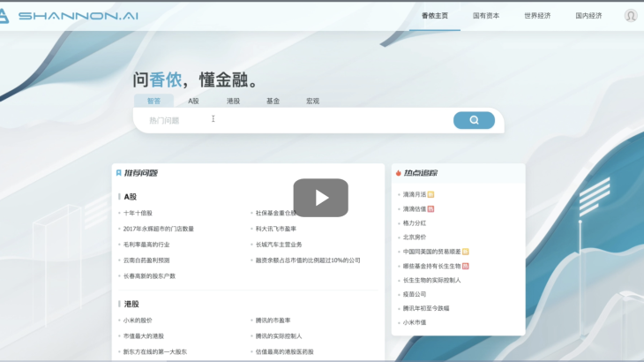Viewport: 644px width, 362px height.
Task: Click the badge after 中国同美国的贸易顺差
Action: tap(465, 252)
